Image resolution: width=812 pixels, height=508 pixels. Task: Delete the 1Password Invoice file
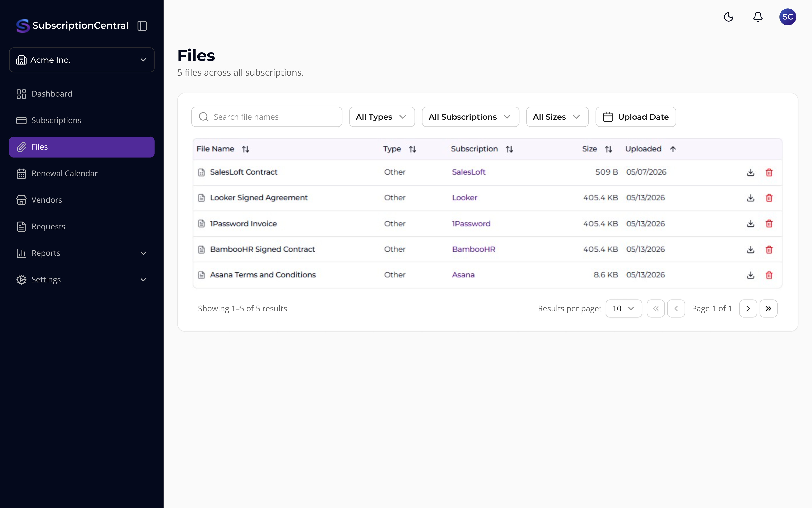[x=769, y=224]
